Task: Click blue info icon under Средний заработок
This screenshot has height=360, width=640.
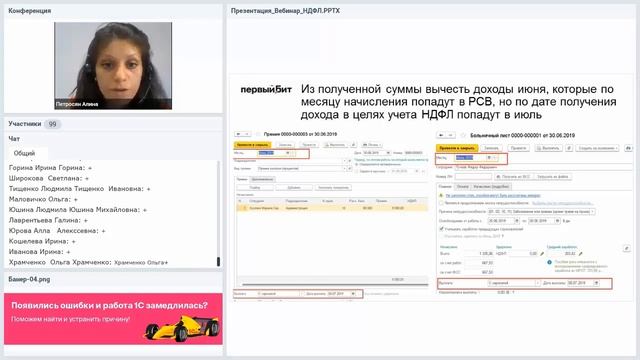Action: (x=549, y=262)
